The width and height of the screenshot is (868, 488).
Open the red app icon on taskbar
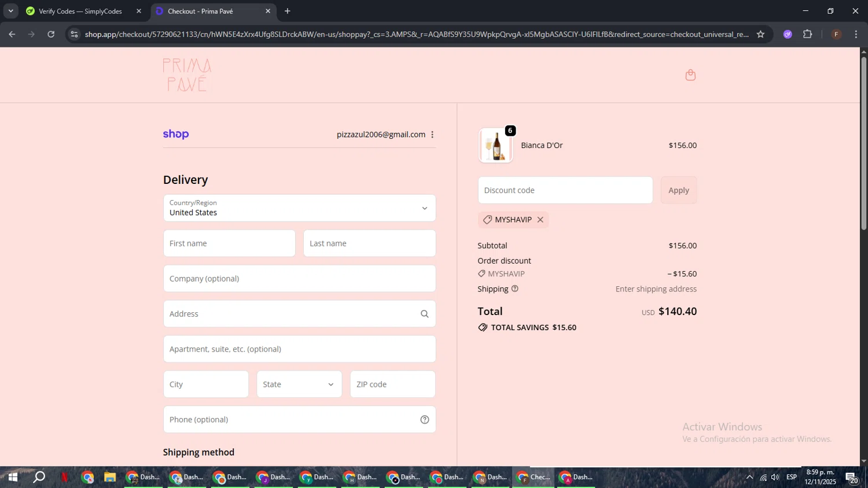[x=64, y=477]
